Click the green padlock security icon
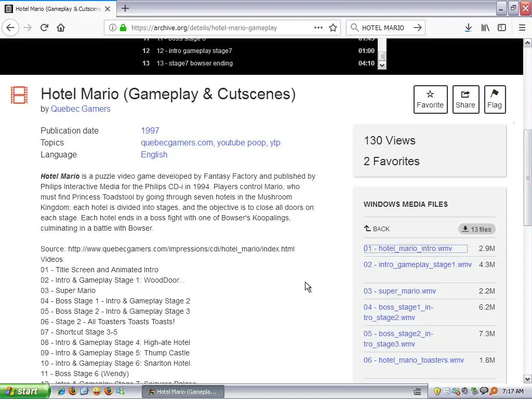The image size is (532, 399). coord(123,28)
